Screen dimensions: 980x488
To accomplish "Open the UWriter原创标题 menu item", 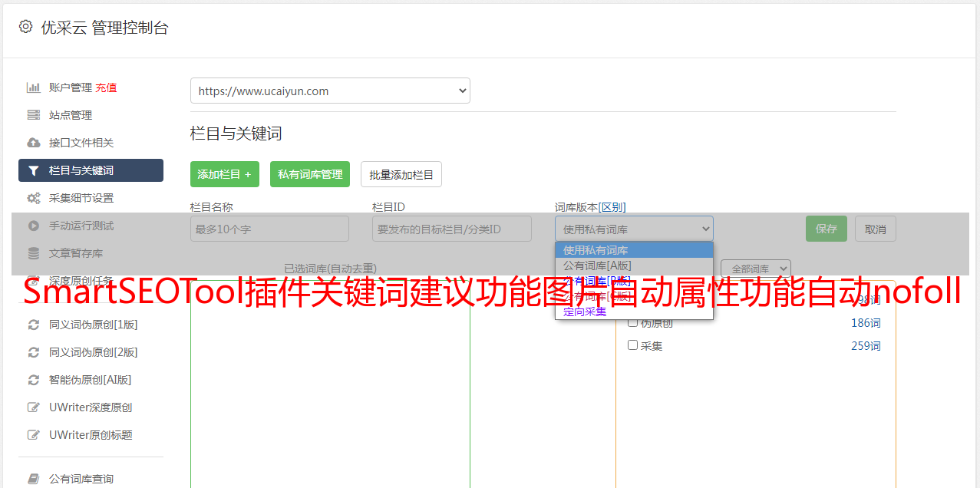I will click(91, 435).
